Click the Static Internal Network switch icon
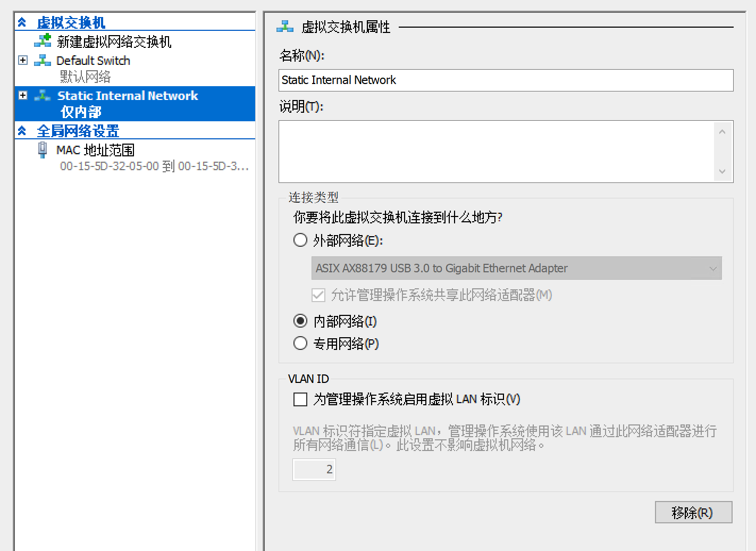Viewport: 756px width, 551px height. tap(43, 96)
